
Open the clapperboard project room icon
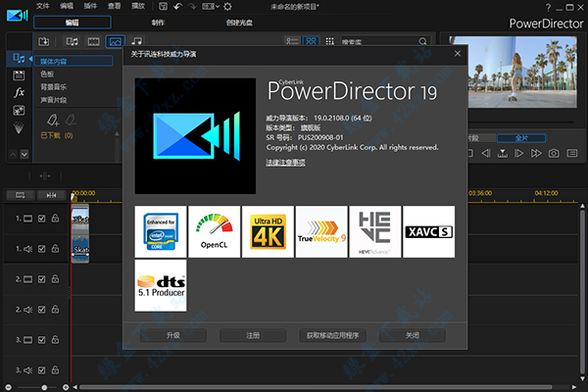coord(19,75)
